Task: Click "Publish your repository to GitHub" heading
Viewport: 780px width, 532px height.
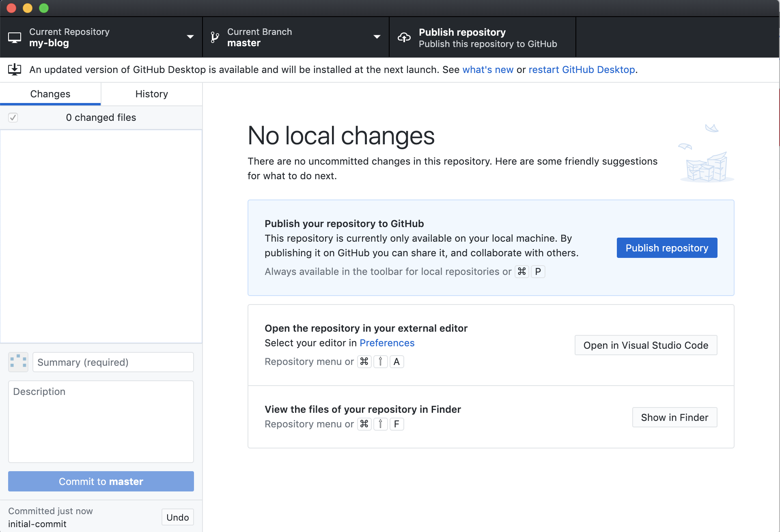Action: 344,224
